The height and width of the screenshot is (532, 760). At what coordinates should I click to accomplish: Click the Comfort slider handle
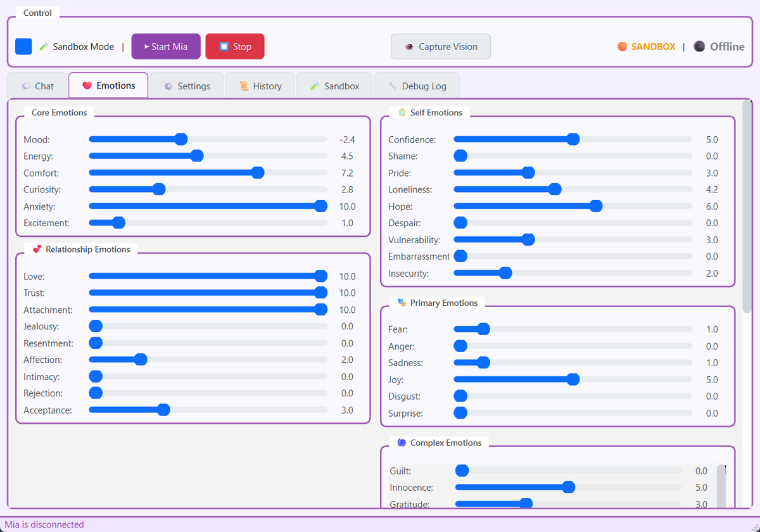point(258,173)
